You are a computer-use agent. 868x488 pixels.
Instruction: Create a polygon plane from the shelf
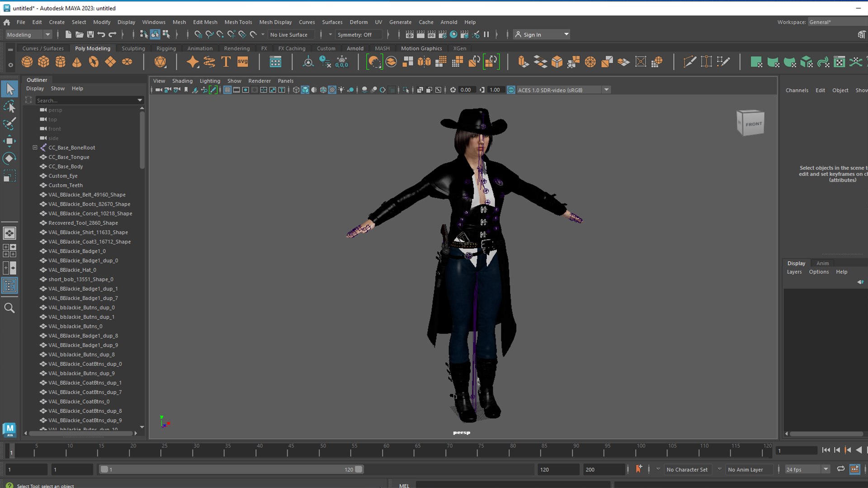[110, 62]
